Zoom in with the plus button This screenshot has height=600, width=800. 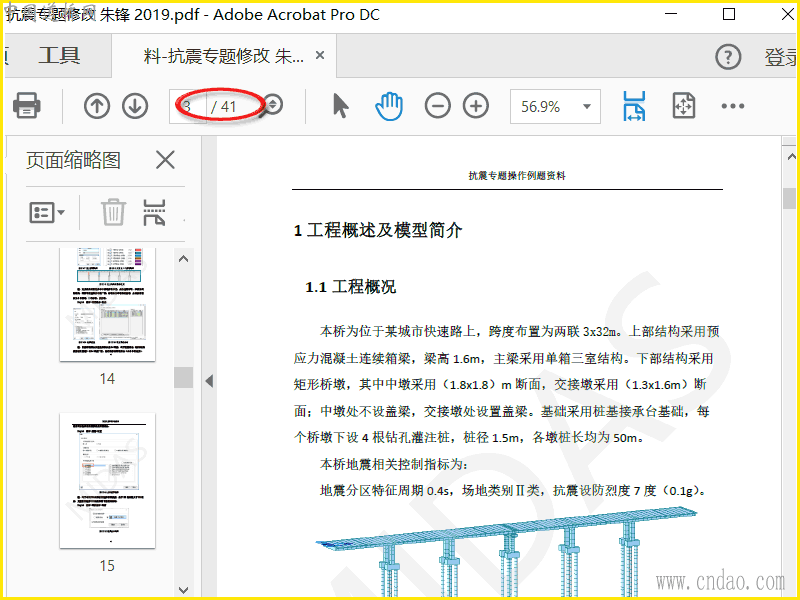point(476,106)
